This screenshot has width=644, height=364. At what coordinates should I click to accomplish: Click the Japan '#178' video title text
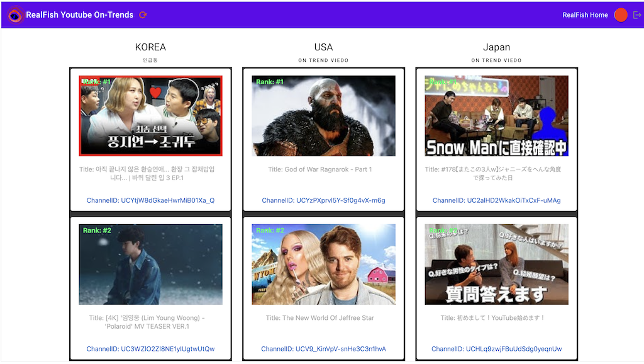point(493,174)
